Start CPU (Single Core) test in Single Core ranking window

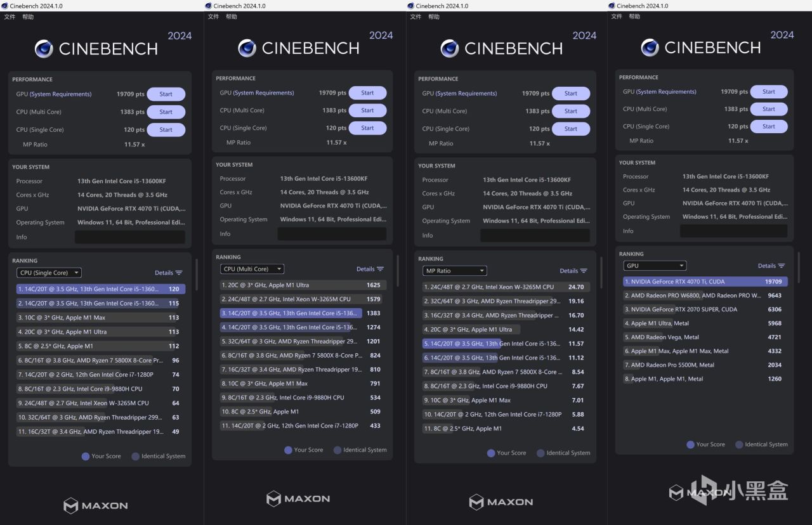[166, 130]
